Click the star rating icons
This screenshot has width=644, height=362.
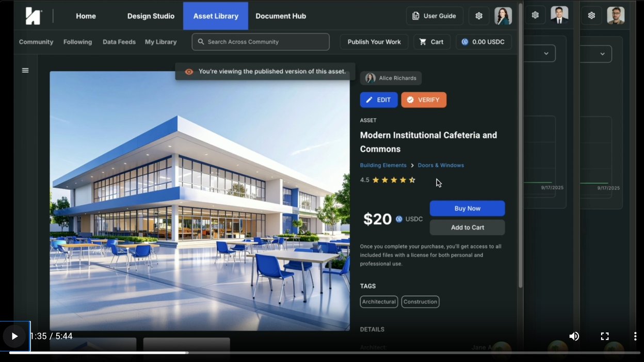tap(394, 180)
